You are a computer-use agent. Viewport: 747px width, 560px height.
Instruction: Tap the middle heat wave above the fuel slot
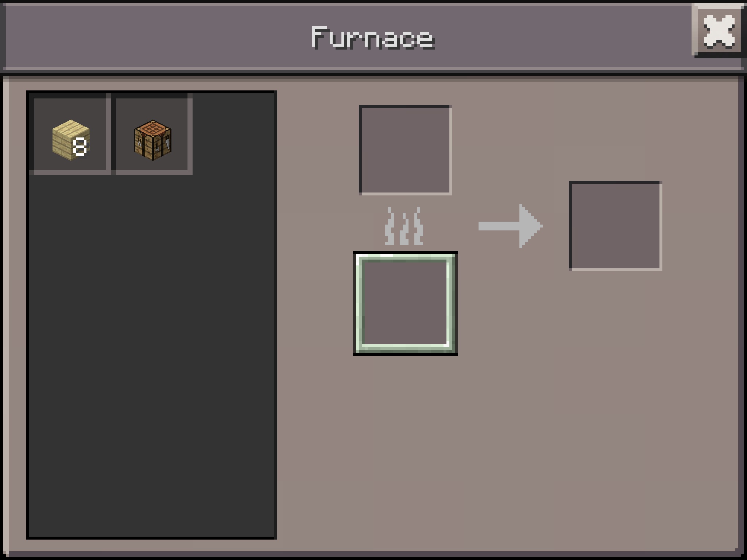coord(405,226)
